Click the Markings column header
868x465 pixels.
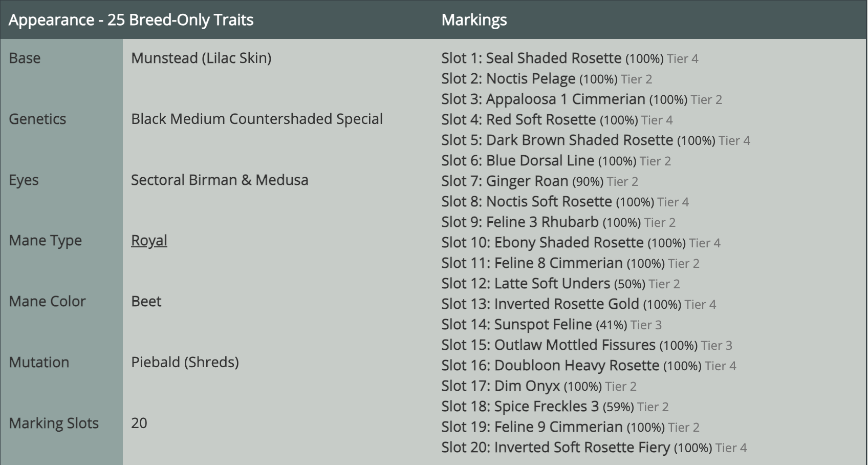coord(474,20)
